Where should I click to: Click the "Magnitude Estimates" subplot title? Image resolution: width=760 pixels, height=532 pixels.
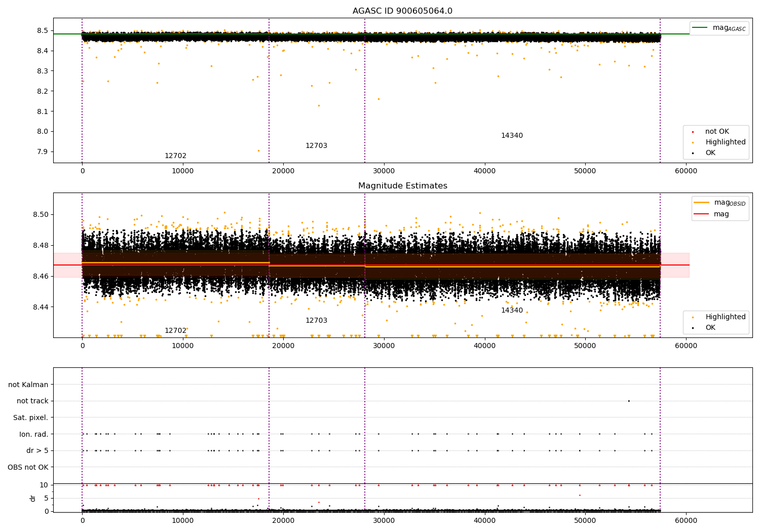coord(402,186)
